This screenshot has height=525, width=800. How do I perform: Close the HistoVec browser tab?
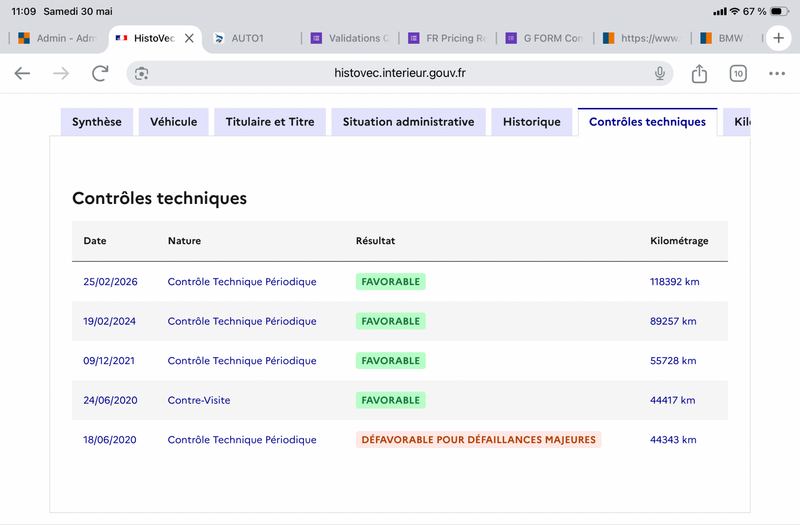(189, 38)
